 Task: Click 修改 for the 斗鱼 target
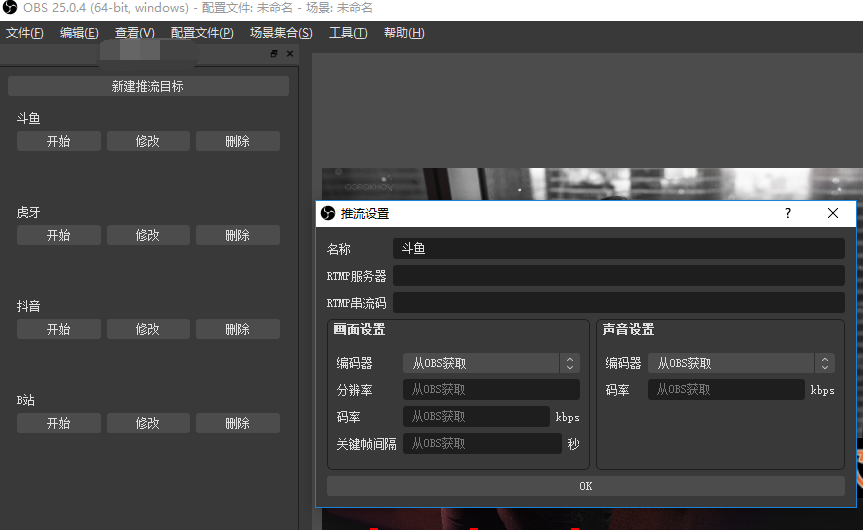pyautogui.click(x=148, y=141)
